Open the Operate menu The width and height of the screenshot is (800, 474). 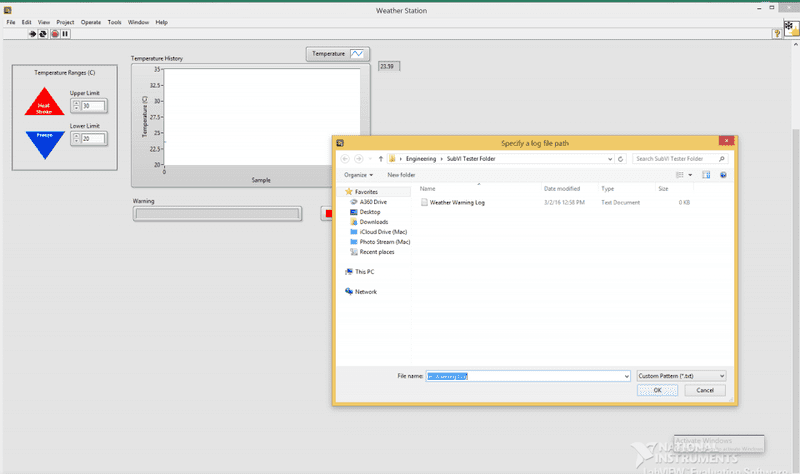[91, 21]
